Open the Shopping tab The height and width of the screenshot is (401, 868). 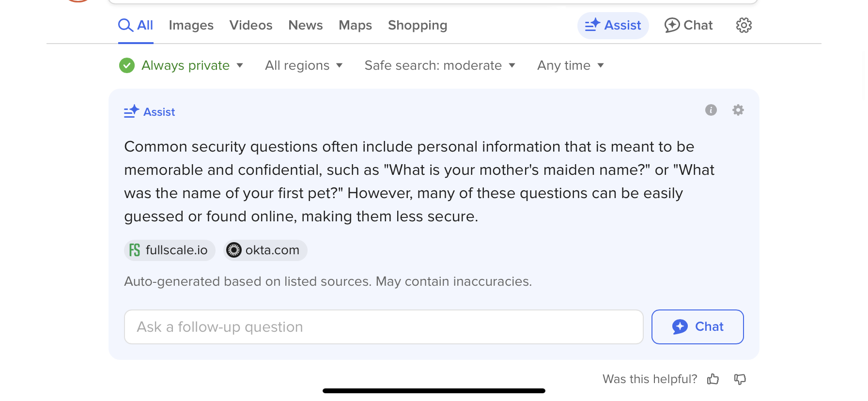(418, 25)
